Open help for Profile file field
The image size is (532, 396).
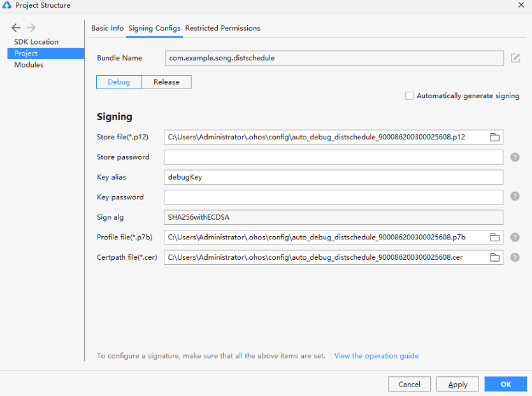515,237
